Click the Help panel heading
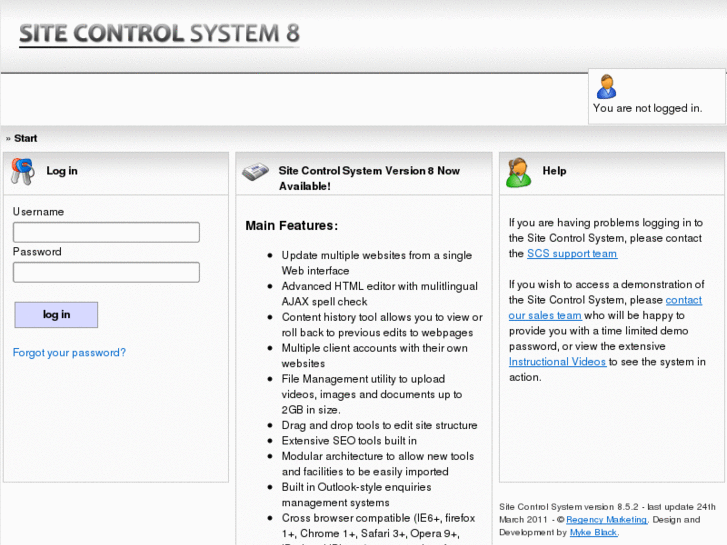Image resolution: width=727 pixels, height=545 pixels. (554, 171)
